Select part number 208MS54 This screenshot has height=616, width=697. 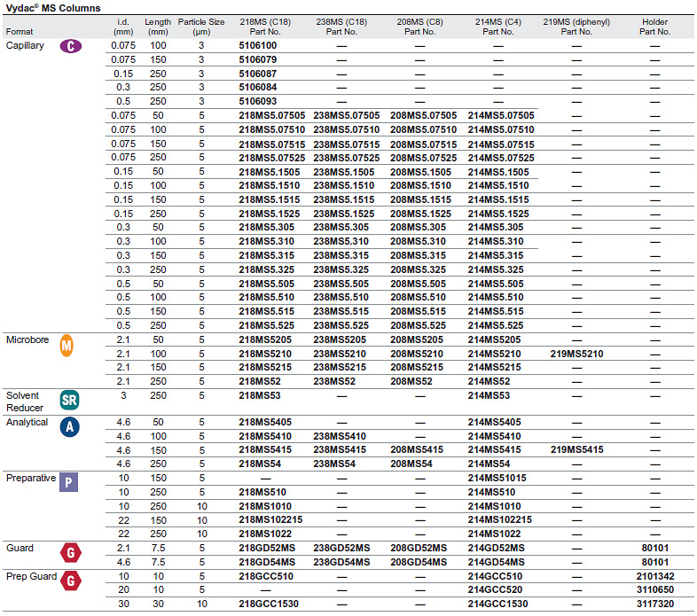click(411, 464)
